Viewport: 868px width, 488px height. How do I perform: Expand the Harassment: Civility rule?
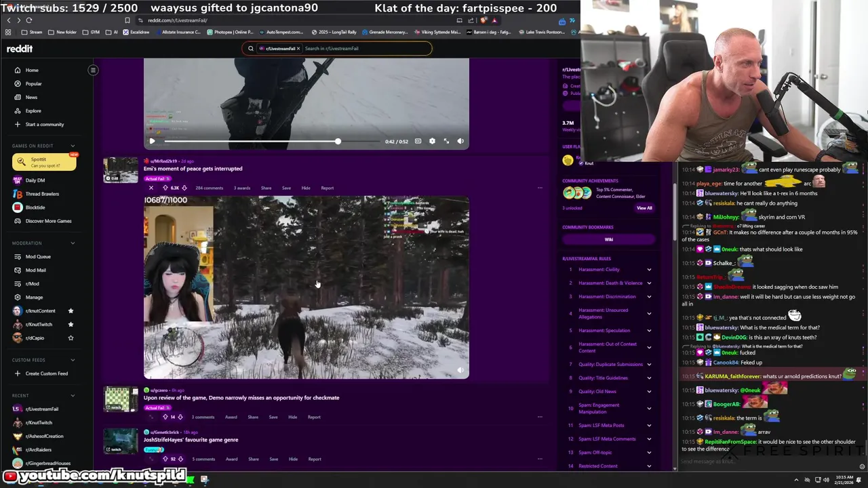649,270
